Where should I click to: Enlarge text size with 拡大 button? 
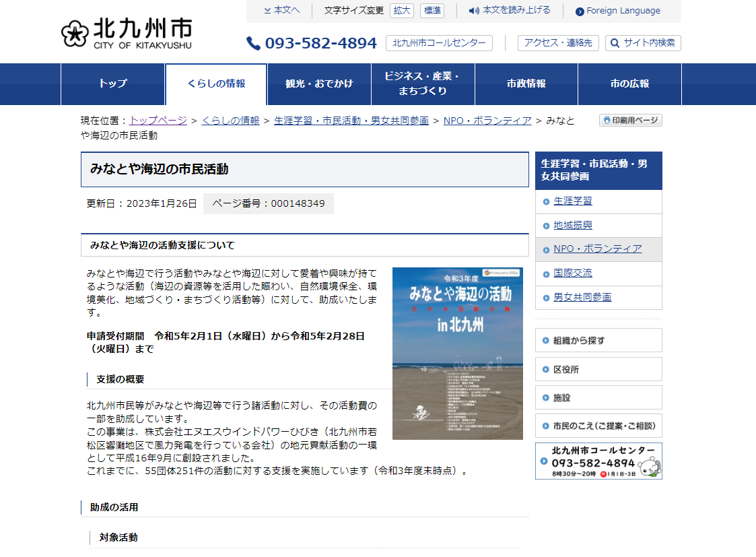click(402, 11)
